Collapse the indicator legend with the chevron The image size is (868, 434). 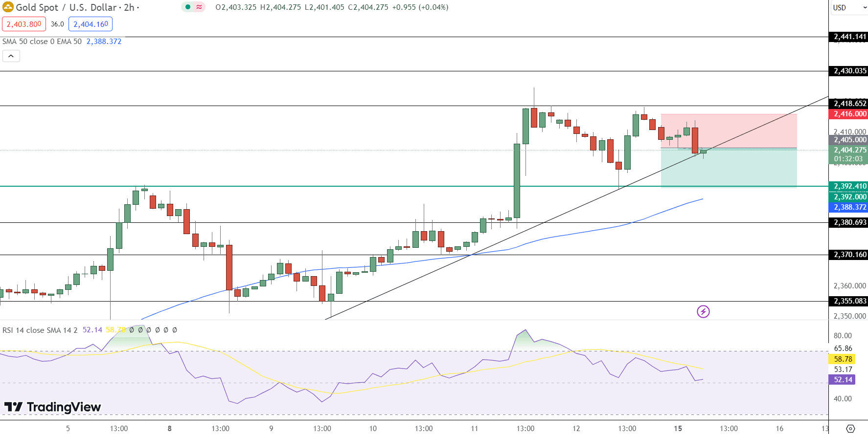11,56
